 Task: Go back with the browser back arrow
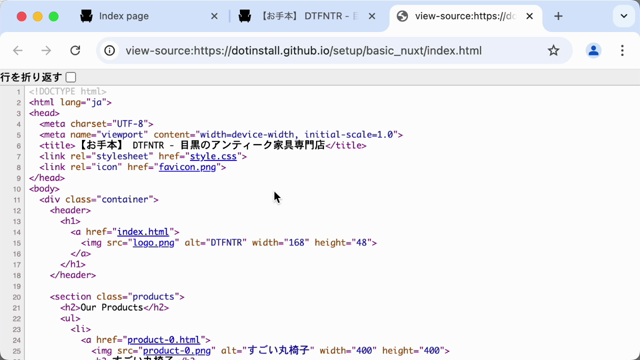[18, 51]
